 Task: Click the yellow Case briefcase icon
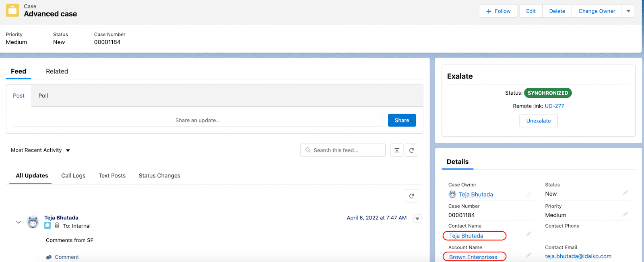tap(12, 10)
